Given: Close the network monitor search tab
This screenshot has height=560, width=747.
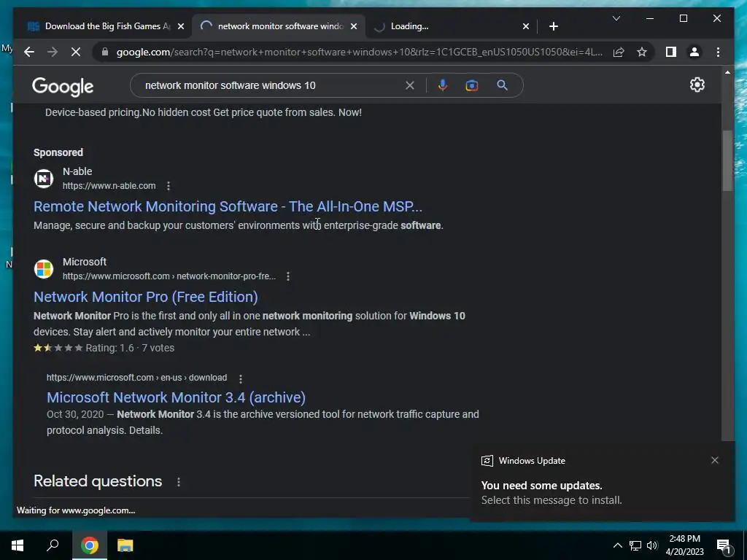Looking at the screenshot, I should pos(354,26).
